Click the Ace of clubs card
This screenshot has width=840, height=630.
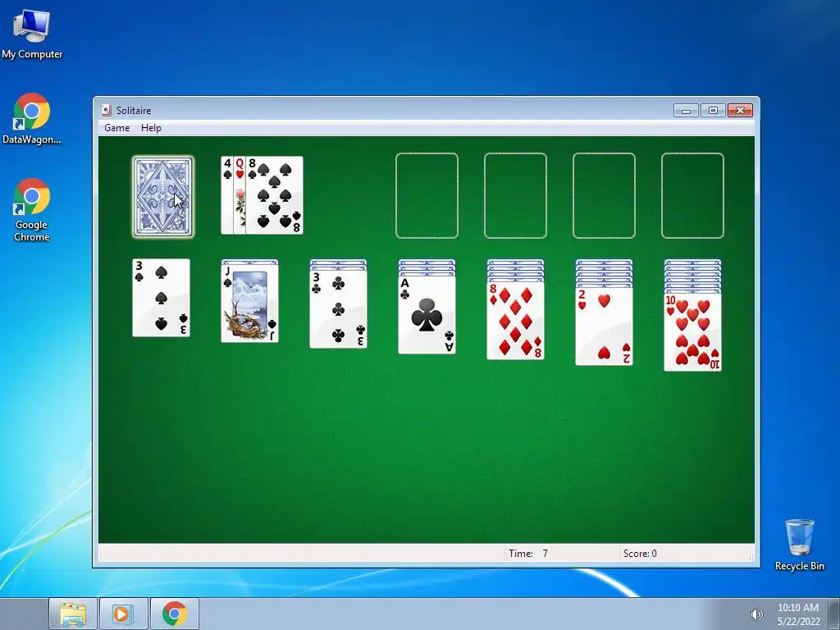tap(427, 314)
